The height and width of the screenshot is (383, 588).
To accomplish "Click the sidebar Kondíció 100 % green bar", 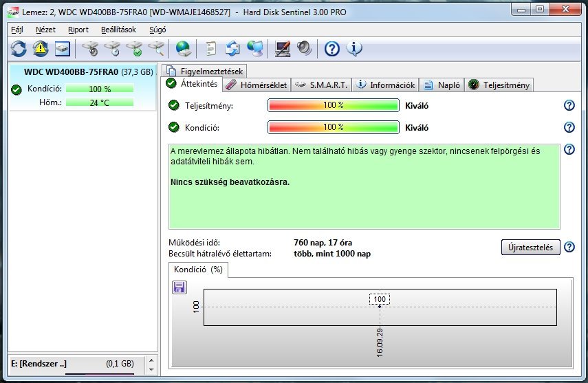I will click(x=100, y=89).
